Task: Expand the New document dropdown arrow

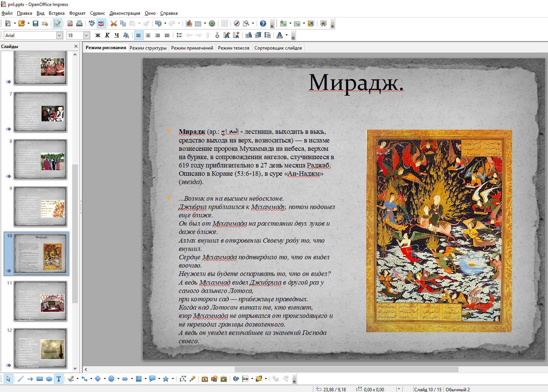Action: point(15,23)
